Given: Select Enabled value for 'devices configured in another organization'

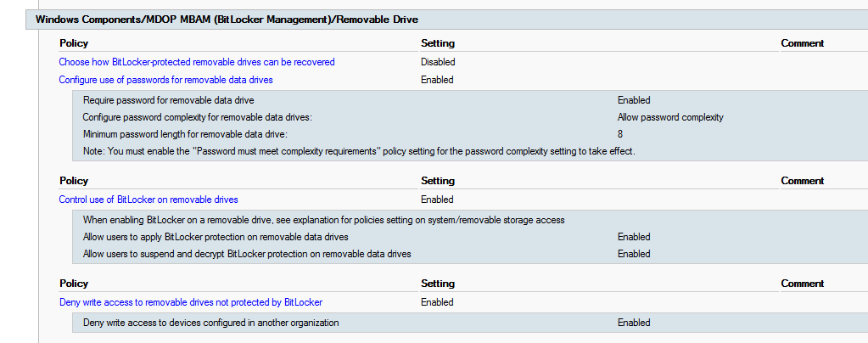Looking at the screenshot, I should click(634, 323).
